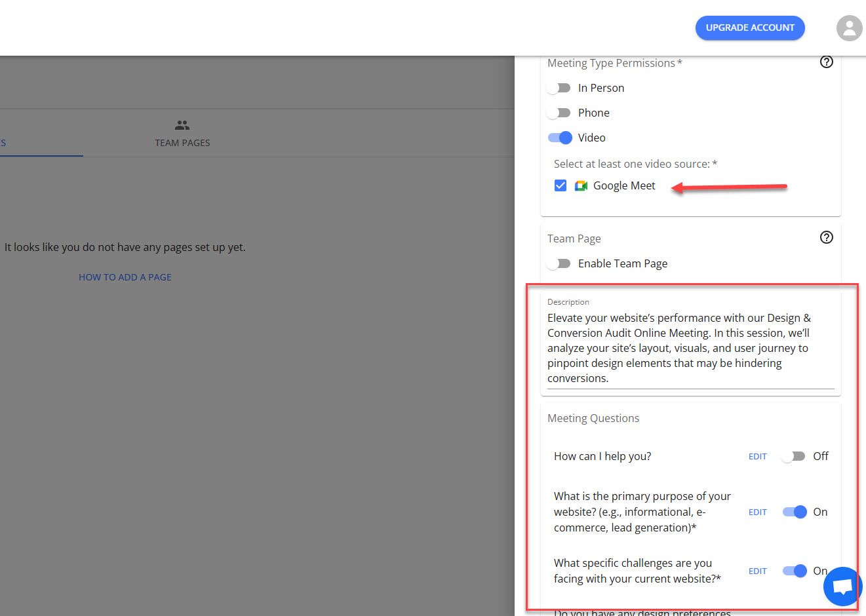Open the chat support bubble
The width and height of the screenshot is (866, 616).
pos(842,587)
